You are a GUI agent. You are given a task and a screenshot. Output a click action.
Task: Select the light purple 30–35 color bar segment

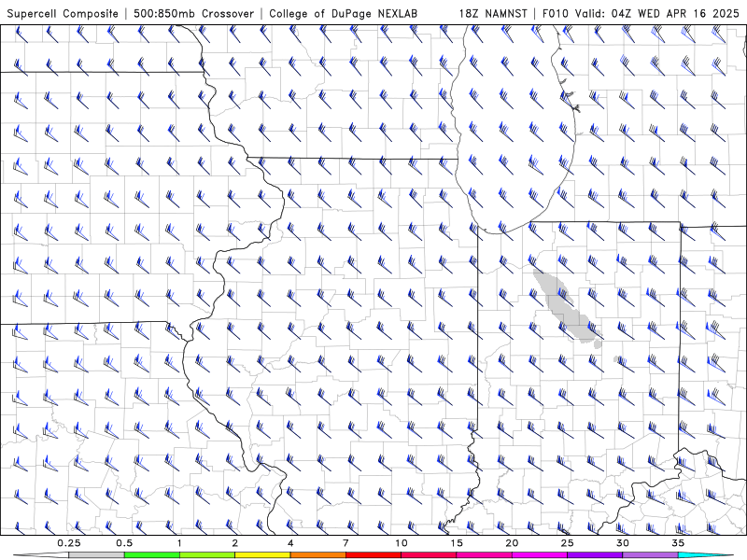[650, 555]
